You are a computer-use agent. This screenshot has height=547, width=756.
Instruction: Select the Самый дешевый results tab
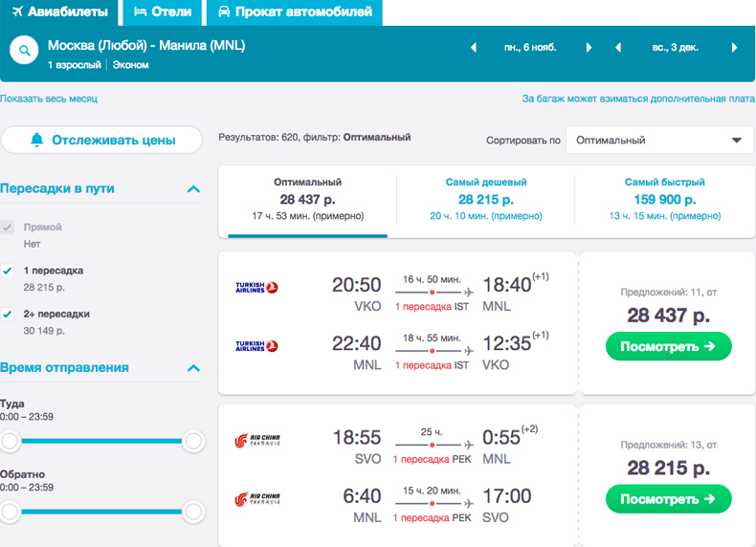tap(485, 199)
